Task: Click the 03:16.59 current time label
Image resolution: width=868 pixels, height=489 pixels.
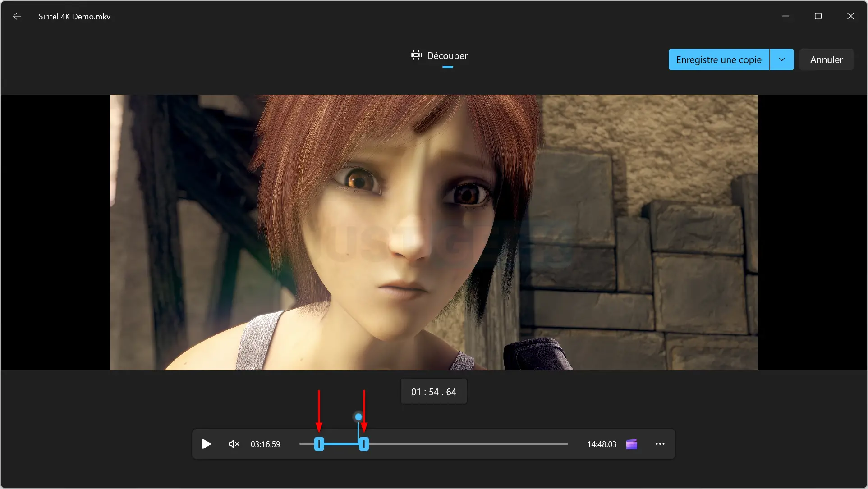Action: [266, 444]
